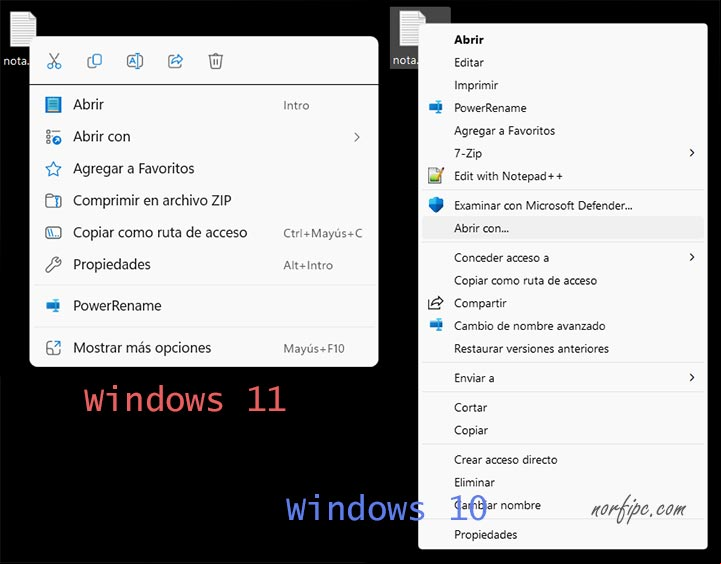Expand the Conceder acceso a submenu arrow
721x564 pixels.
click(692, 257)
